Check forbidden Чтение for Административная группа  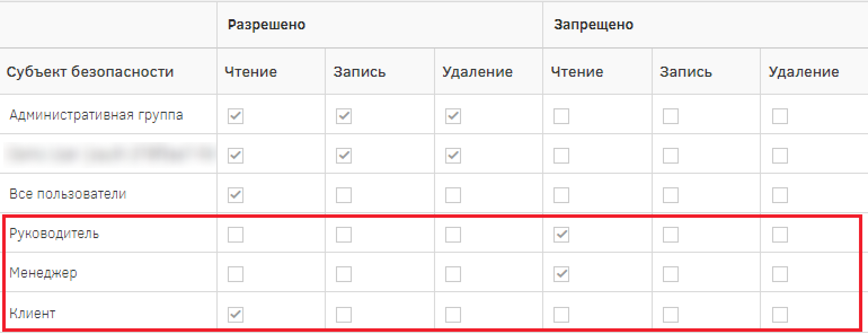pyautogui.click(x=561, y=116)
